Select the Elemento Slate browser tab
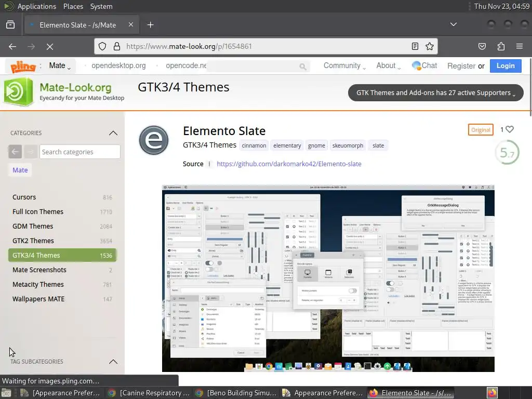Screen dimensions: 532x399 (82, 25)
